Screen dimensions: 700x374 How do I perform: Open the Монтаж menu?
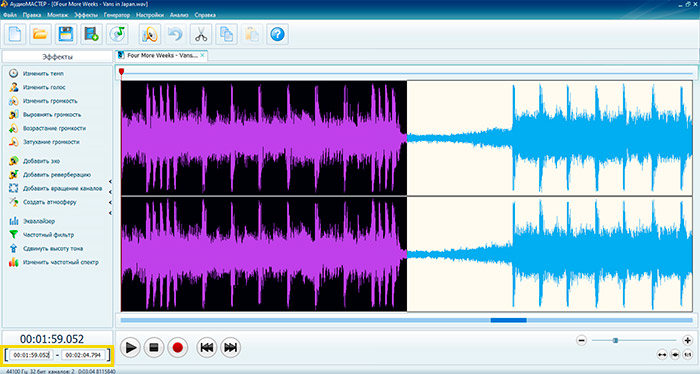pos(57,15)
